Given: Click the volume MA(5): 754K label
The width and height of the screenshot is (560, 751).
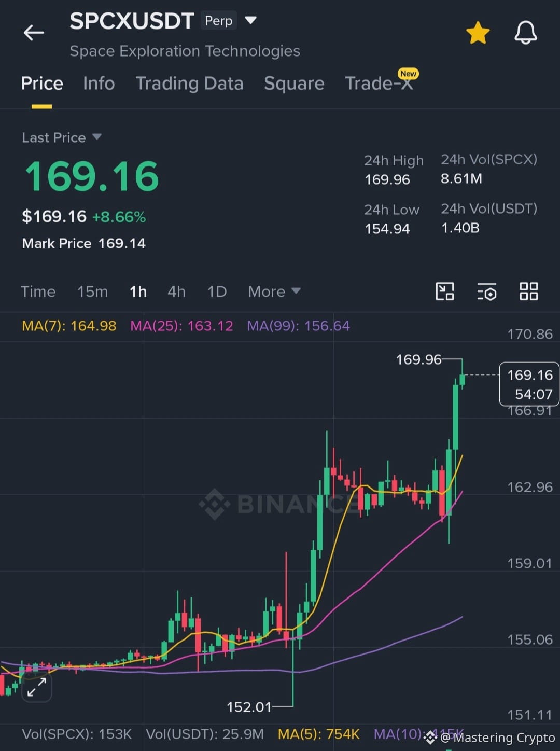Looking at the screenshot, I should coord(319,734).
